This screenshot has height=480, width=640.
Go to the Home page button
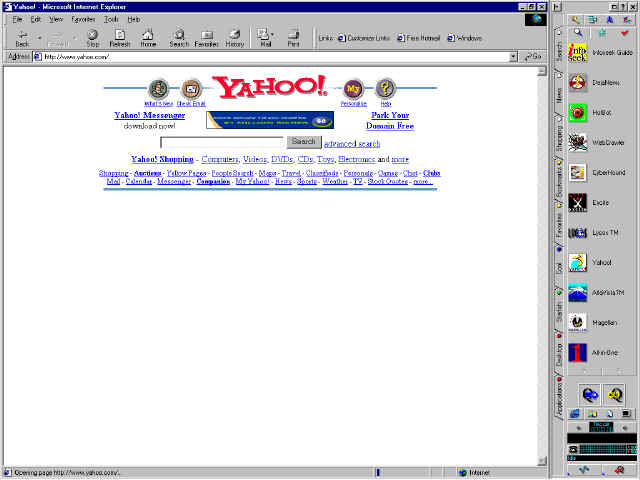(148, 37)
